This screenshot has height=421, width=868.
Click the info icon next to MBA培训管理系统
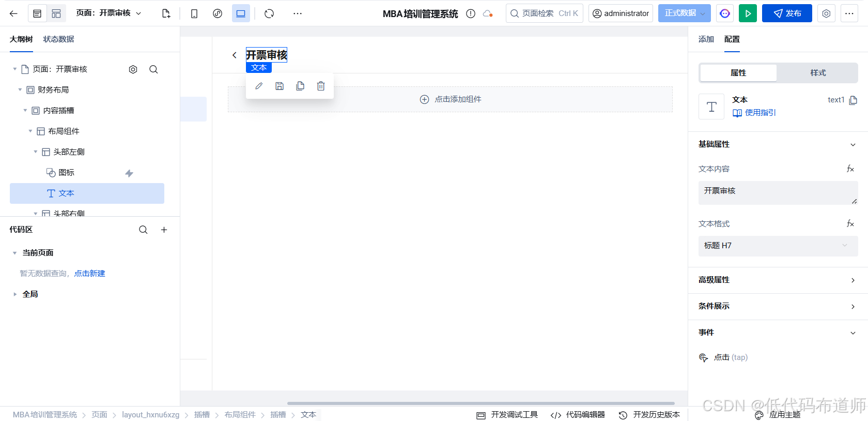pyautogui.click(x=471, y=13)
